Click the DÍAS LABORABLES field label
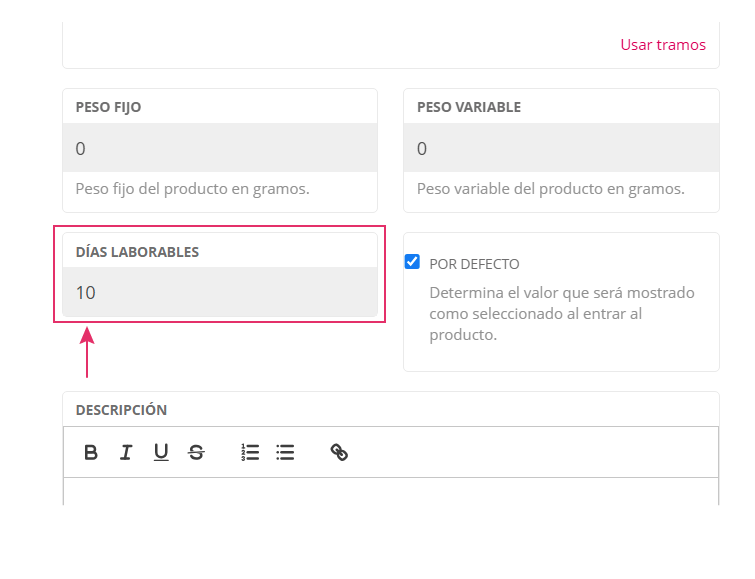The width and height of the screenshot is (755, 579). click(137, 252)
